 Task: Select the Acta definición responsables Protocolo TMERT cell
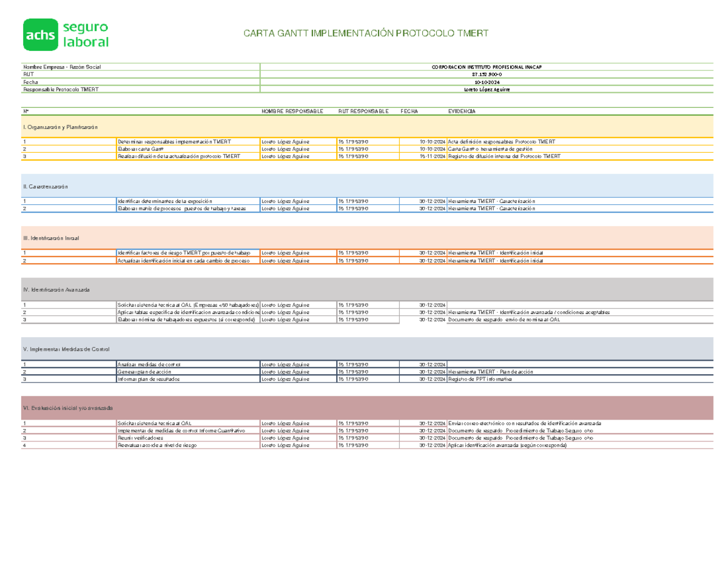tap(501, 141)
